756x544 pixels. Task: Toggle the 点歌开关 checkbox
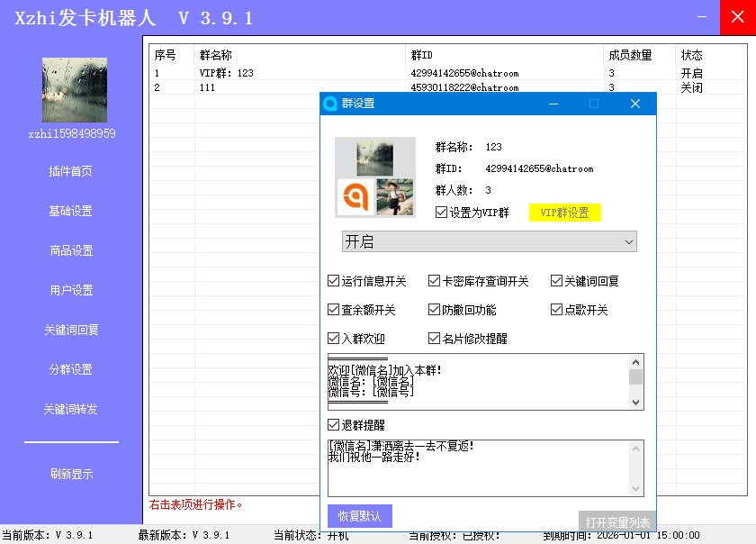[x=556, y=310]
